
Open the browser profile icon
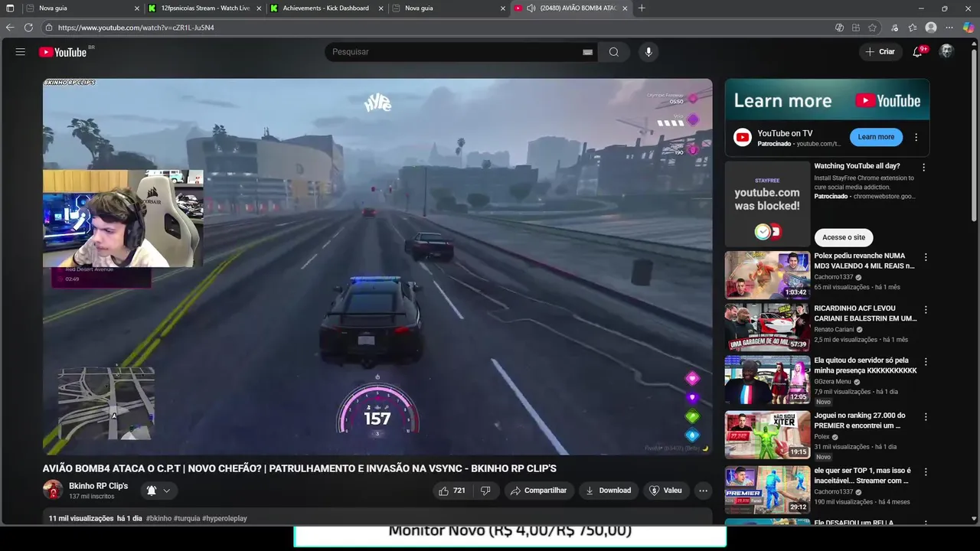(931, 28)
